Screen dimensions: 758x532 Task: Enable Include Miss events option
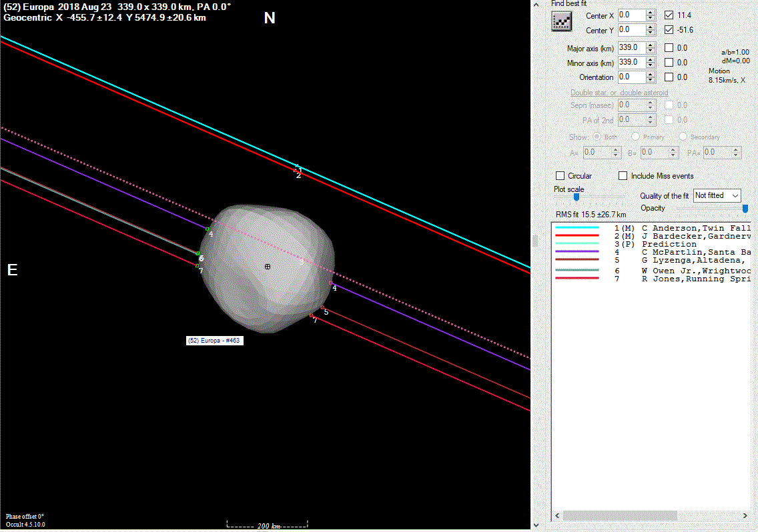tap(623, 176)
